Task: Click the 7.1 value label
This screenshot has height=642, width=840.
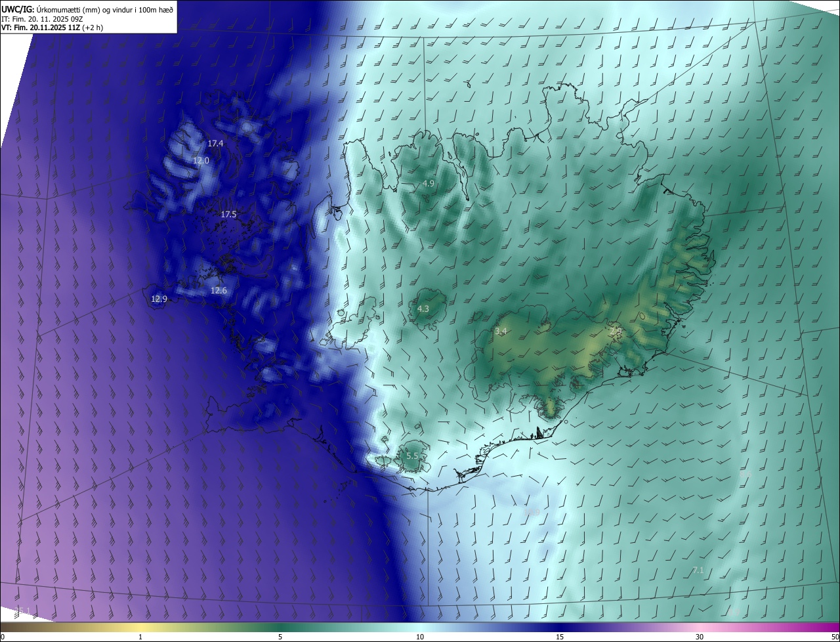Action: click(x=698, y=570)
